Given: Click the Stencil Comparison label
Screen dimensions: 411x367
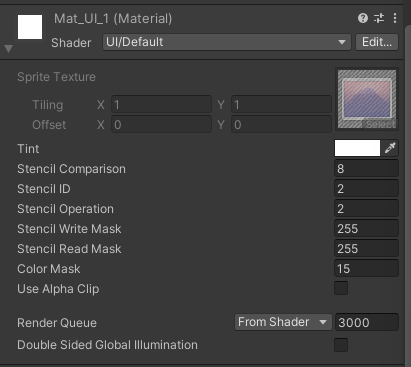Looking at the screenshot, I should coord(71,169).
